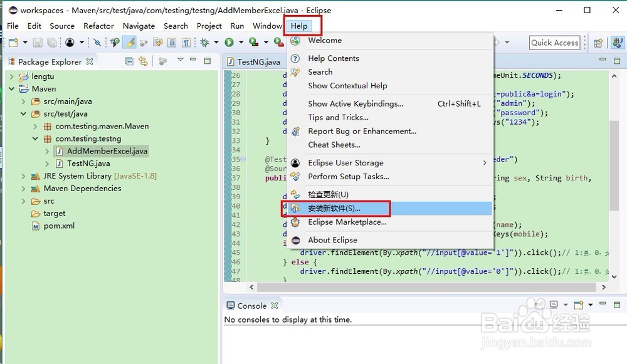Expand the lengtu project
This screenshot has width=627, height=364.
(x=11, y=76)
